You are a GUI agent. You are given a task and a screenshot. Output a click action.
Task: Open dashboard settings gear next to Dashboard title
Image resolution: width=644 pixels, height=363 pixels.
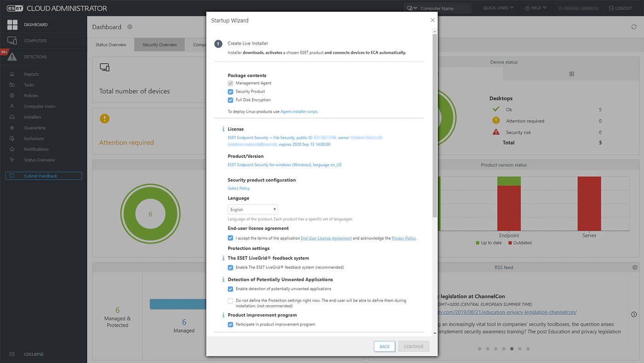click(x=130, y=27)
